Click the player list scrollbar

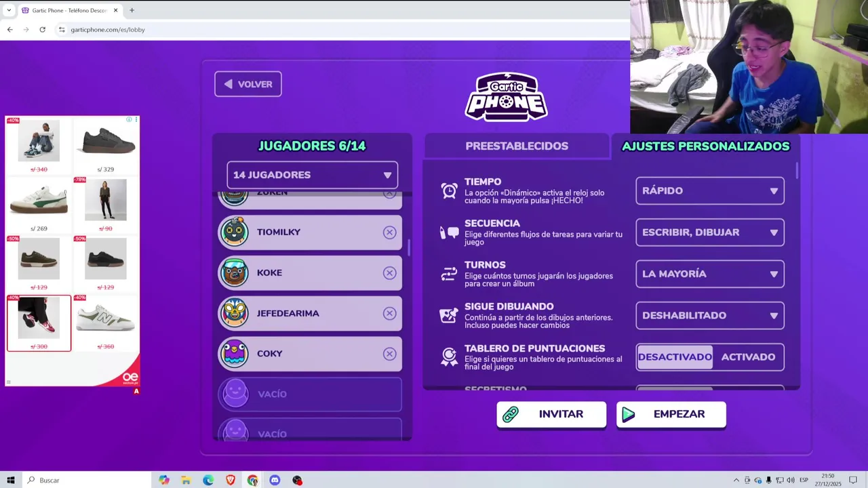409,247
